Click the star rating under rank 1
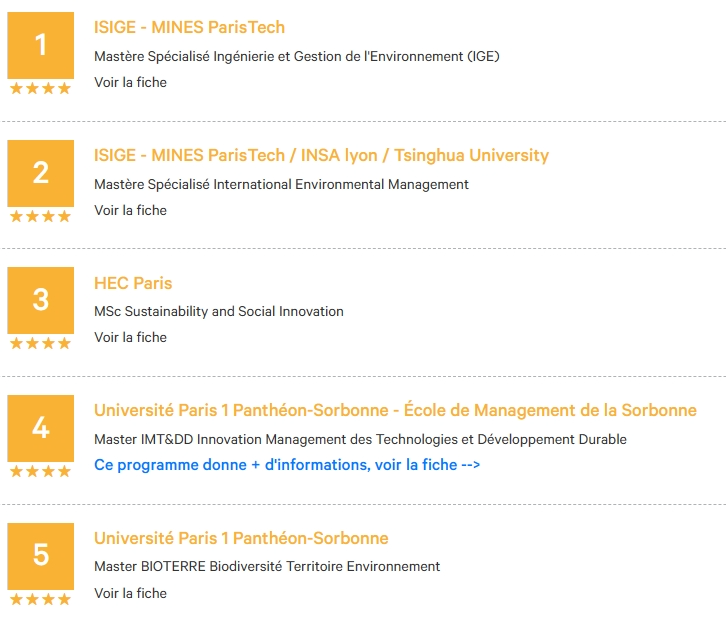 [x=40, y=88]
